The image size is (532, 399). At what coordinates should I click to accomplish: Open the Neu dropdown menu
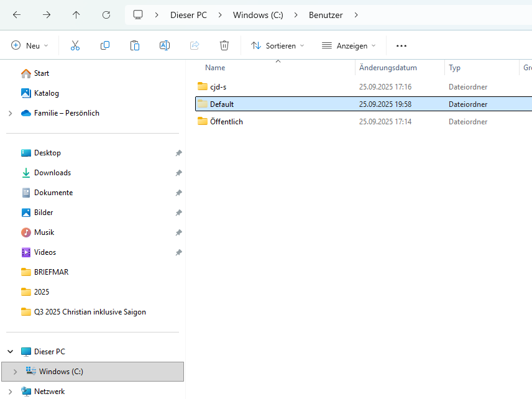point(30,45)
